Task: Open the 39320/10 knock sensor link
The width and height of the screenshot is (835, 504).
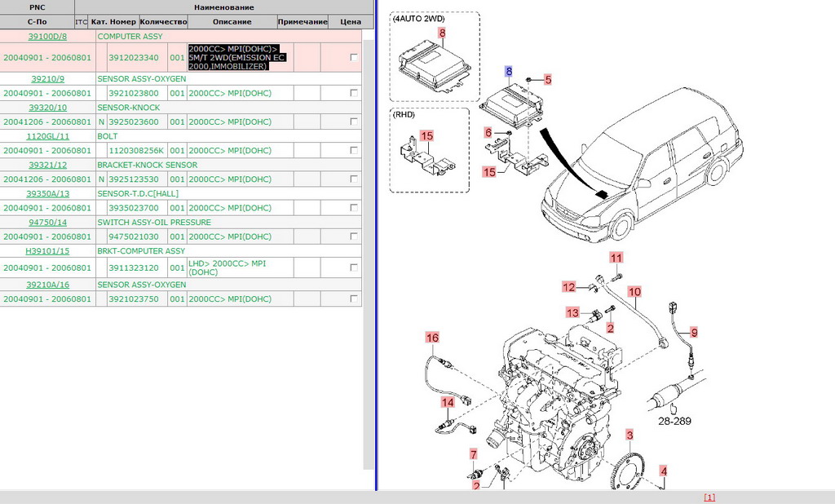Action: [x=47, y=108]
